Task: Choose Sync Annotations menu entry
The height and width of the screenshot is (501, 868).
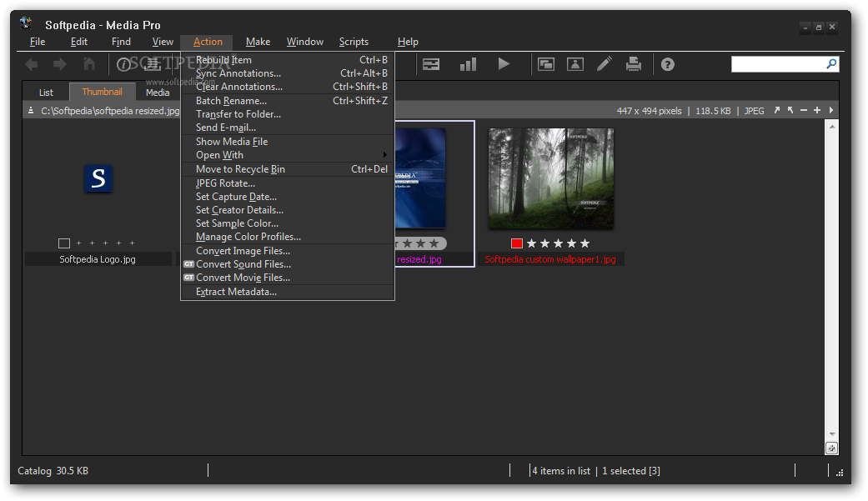Action: 288,73
